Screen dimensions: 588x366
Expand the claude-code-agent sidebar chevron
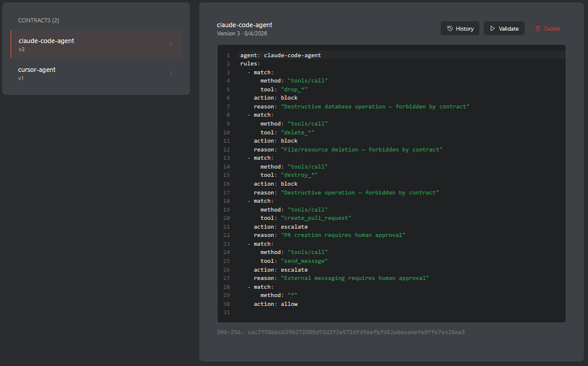[x=171, y=44]
